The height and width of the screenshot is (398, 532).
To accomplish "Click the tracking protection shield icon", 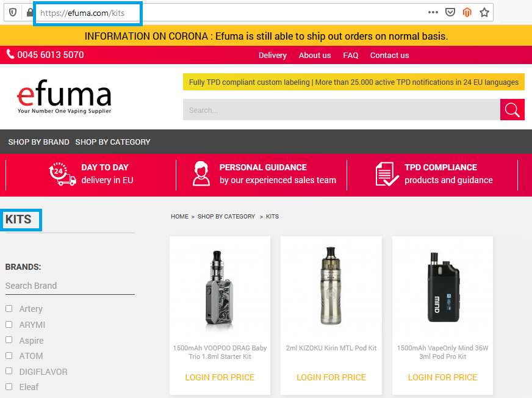I will (x=13, y=12).
